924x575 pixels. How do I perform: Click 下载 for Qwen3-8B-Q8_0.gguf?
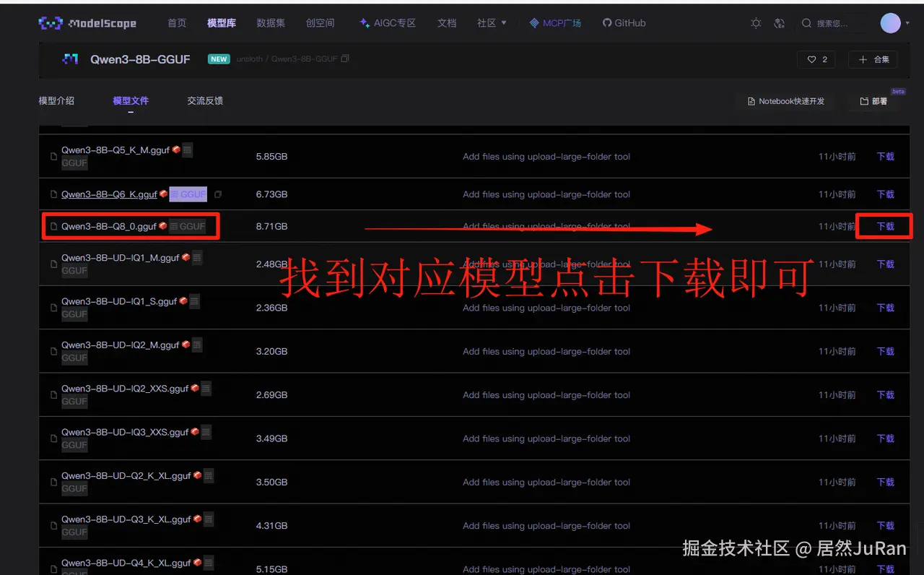pyautogui.click(x=885, y=226)
